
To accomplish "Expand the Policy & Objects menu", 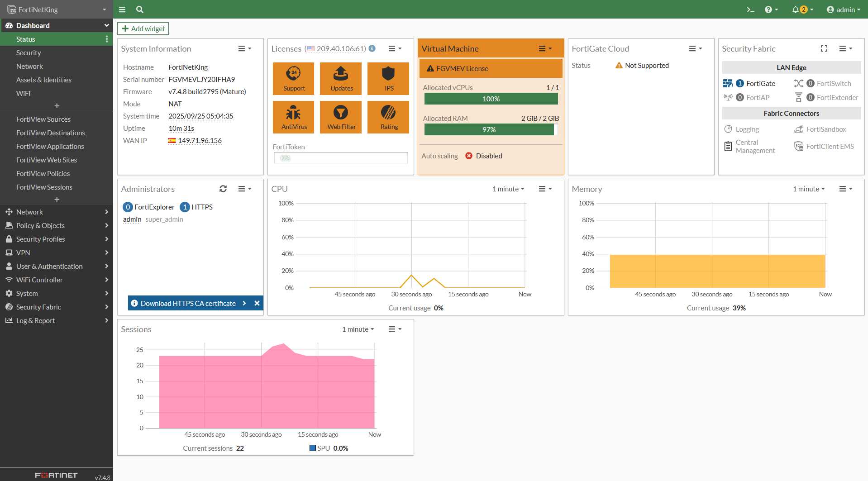I will click(x=57, y=225).
